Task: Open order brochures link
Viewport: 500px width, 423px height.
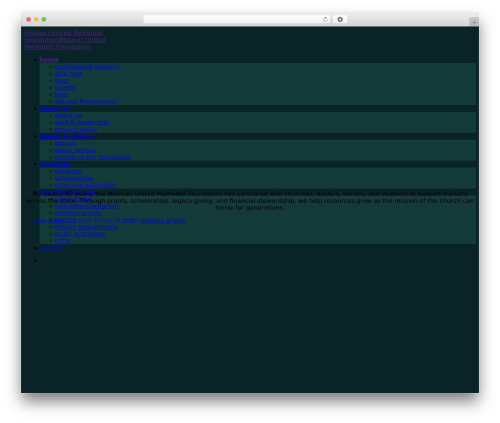Action: click(x=80, y=234)
